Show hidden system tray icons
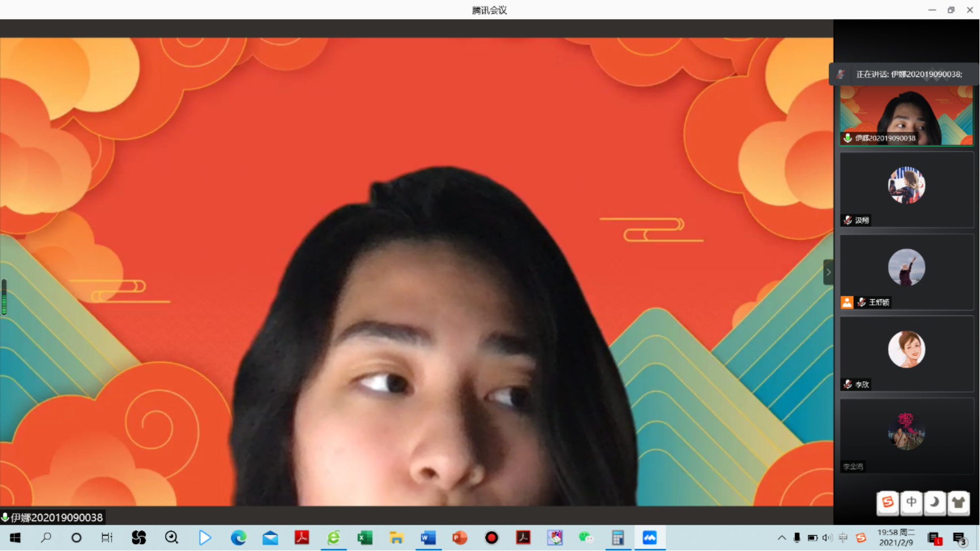Screen dimensions: 980x551 point(781,537)
